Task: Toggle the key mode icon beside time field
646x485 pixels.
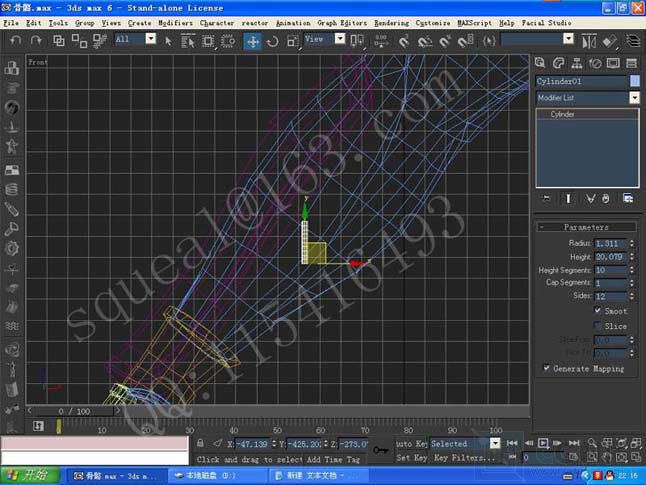Action: [x=513, y=457]
